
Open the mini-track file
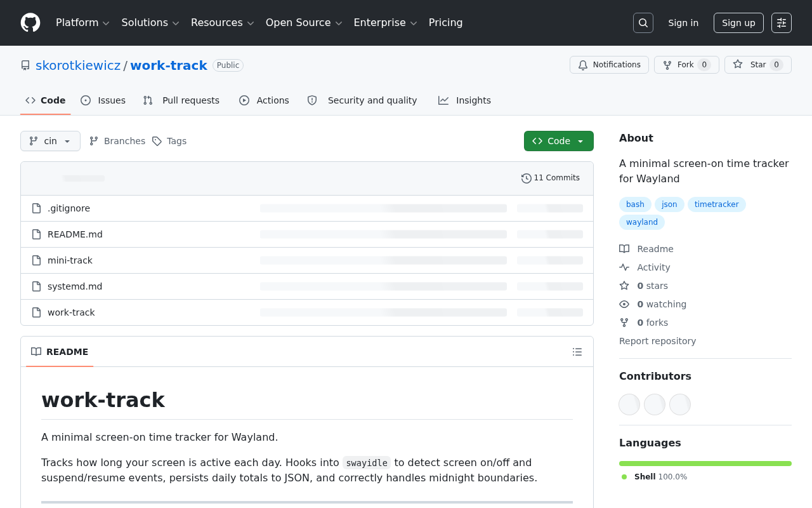70,260
